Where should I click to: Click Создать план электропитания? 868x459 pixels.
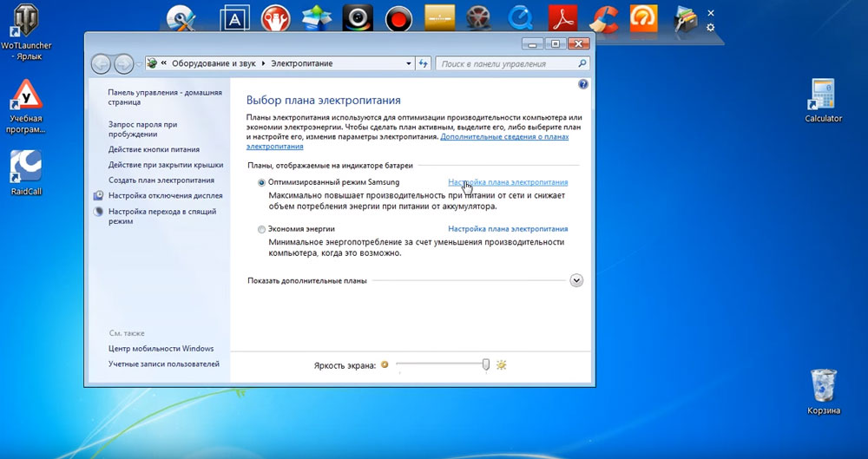click(x=161, y=180)
